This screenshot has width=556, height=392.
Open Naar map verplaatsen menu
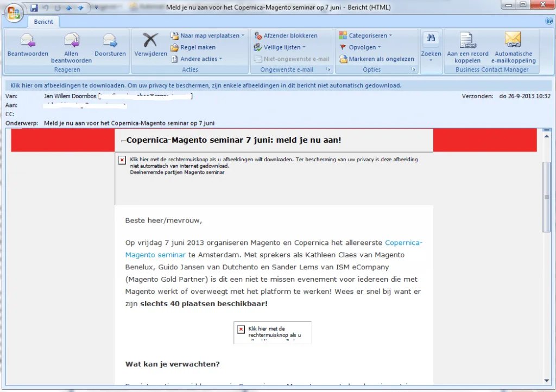coord(207,35)
